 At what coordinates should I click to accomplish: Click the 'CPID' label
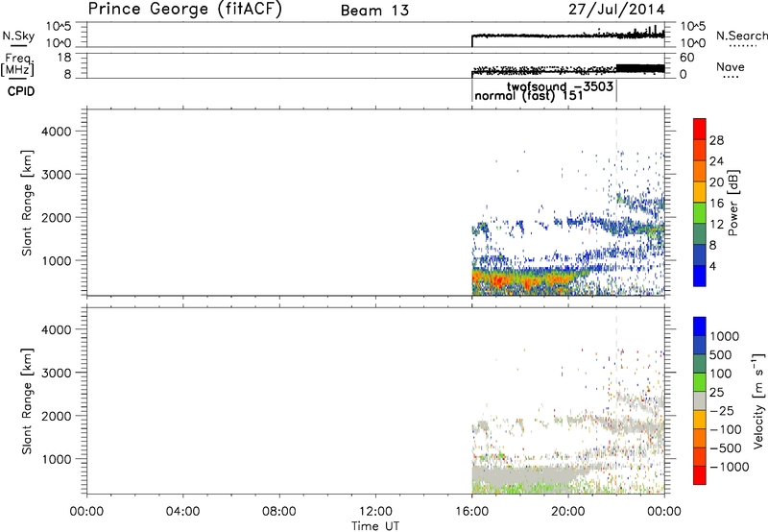(21, 91)
